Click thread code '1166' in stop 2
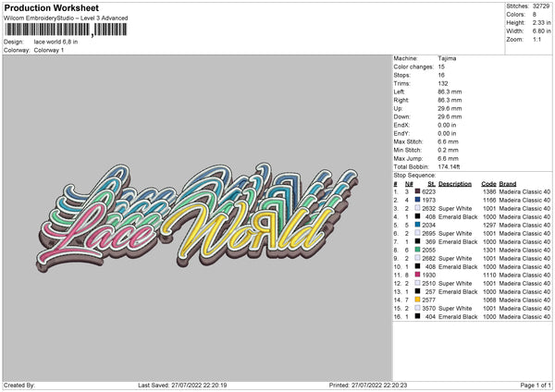The width and height of the screenshot is (555, 392). 489,200
